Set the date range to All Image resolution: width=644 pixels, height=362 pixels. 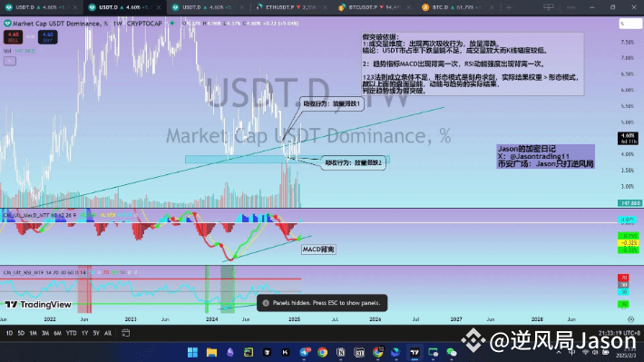tap(108, 333)
